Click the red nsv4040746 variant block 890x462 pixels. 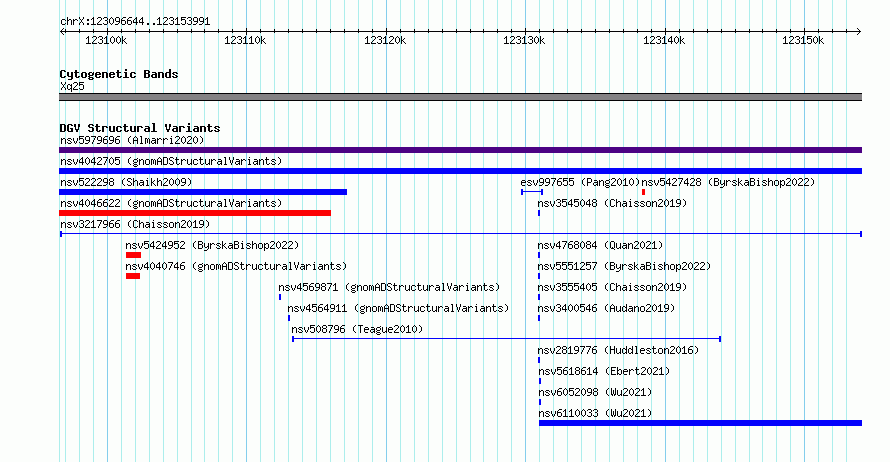[133, 276]
